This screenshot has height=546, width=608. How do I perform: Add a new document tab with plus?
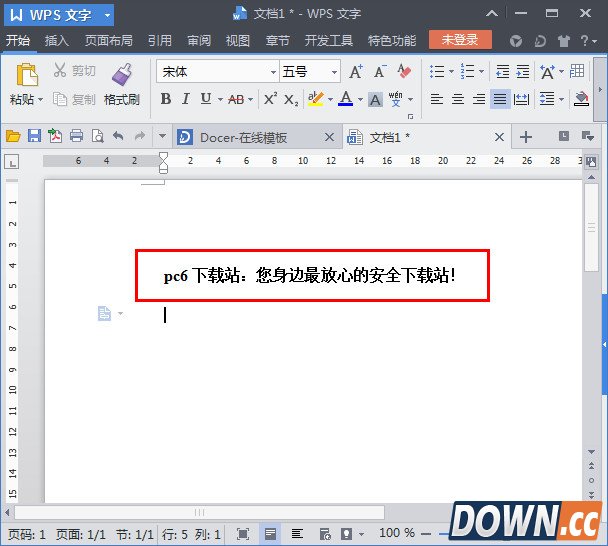tap(525, 137)
